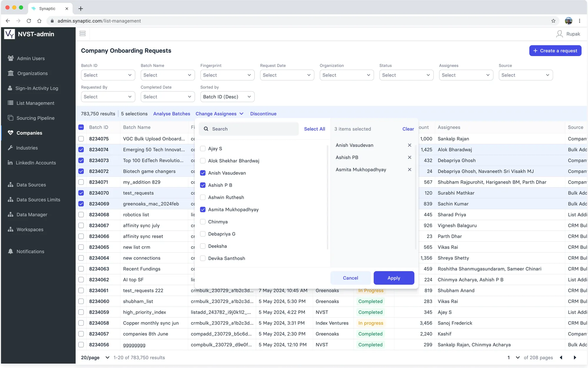Viewport: 588px width, 368px height.
Task: Open Industries wrench icon
Action: pyautogui.click(x=10, y=148)
